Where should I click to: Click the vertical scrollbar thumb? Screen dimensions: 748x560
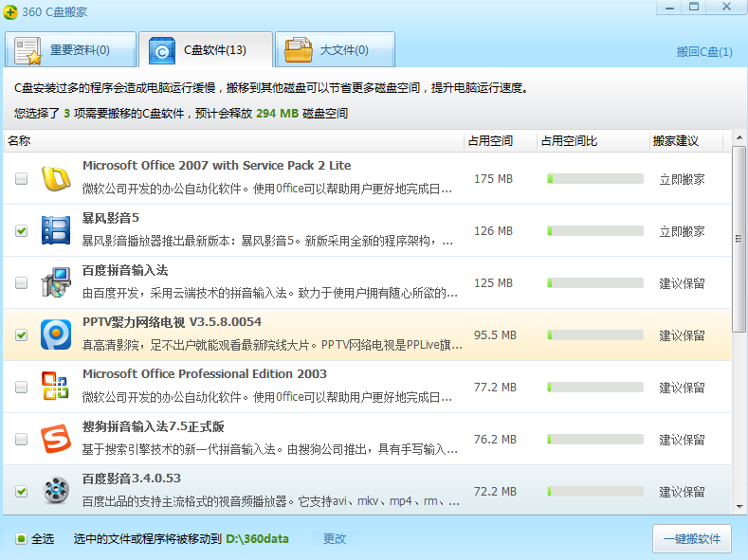pyautogui.click(x=739, y=239)
